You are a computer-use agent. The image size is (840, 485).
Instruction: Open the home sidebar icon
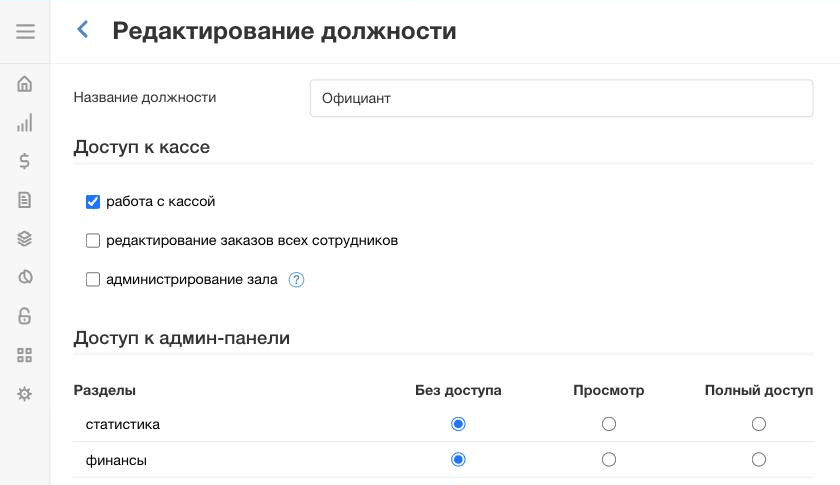click(x=25, y=84)
